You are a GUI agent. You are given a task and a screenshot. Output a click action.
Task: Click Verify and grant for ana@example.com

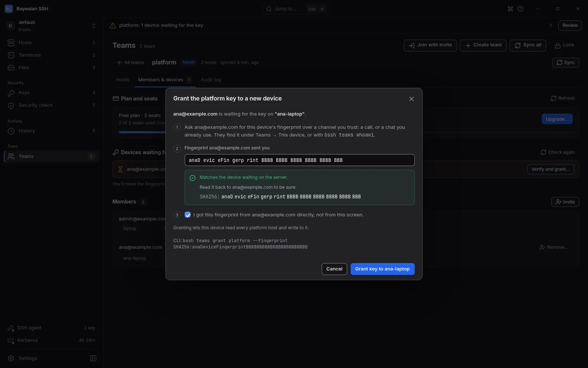(551, 169)
